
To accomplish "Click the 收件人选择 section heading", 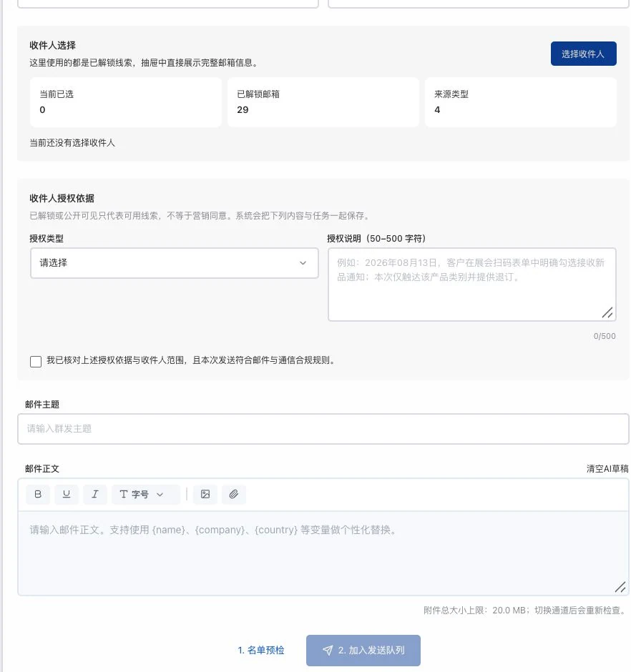I will click(x=52, y=45).
